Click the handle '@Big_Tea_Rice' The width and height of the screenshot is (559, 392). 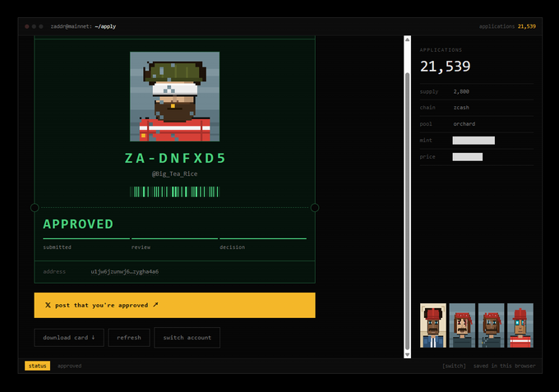(x=174, y=174)
